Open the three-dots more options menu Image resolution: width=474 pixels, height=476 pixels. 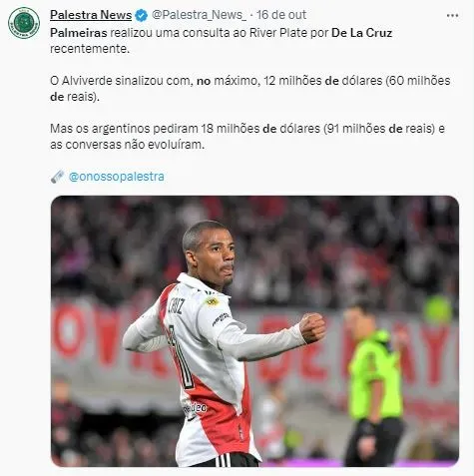point(452,15)
